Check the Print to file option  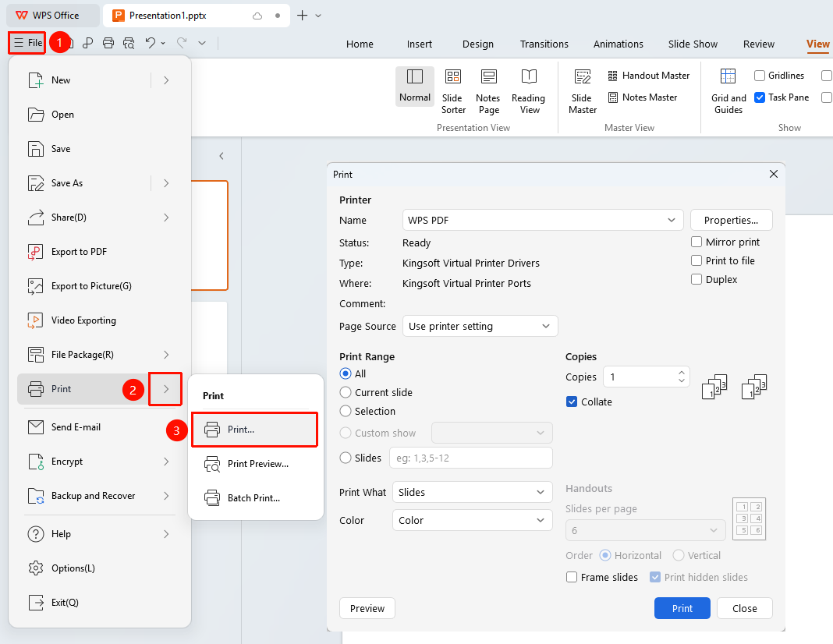click(x=697, y=260)
